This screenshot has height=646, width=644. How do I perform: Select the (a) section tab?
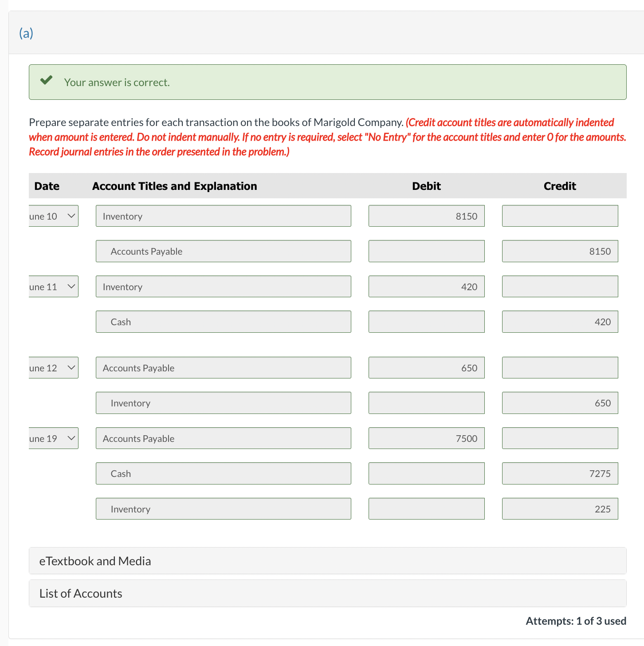(x=26, y=33)
